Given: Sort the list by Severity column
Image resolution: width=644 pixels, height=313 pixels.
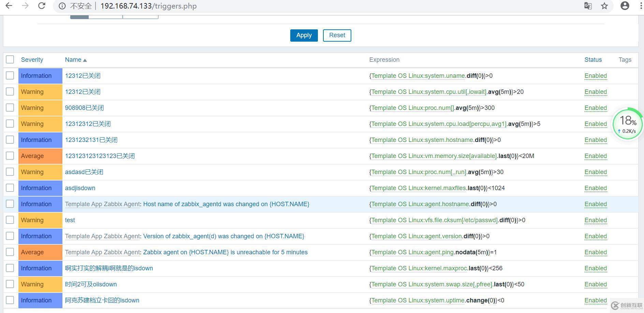Looking at the screenshot, I should click(x=32, y=60).
